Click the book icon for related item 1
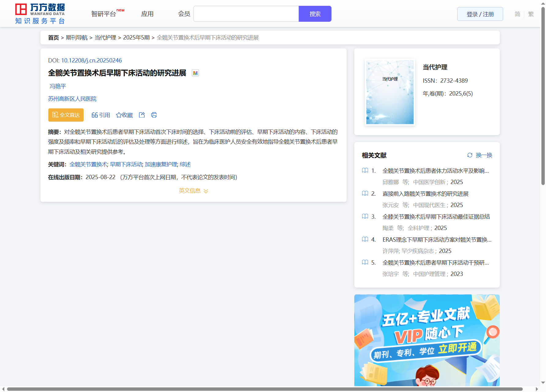 [x=365, y=171]
